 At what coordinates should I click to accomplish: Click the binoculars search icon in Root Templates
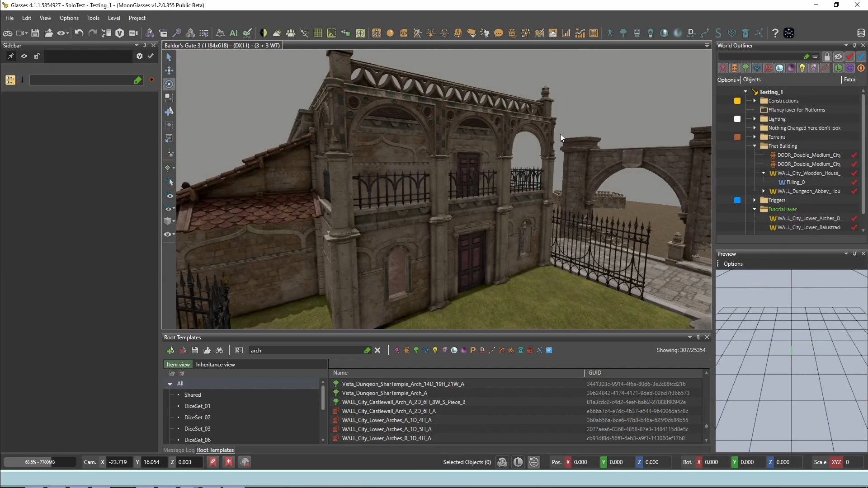(219, 351)
